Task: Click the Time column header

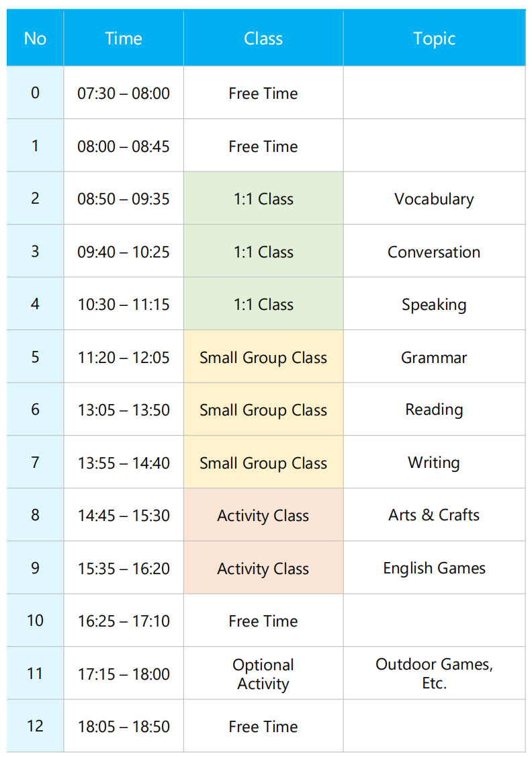Action: click(124, 38)
